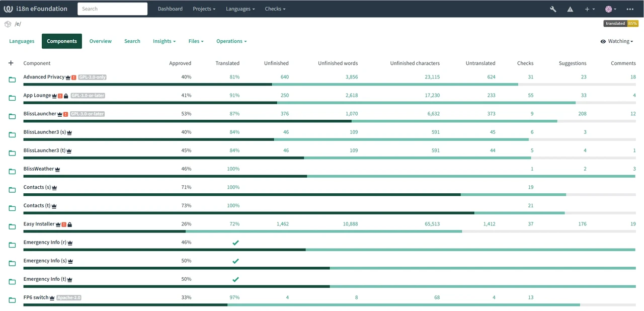Viewport: 644px width, 311px height.
Task: Open the warning alerts triangle icon
Action: click(570, 9)
